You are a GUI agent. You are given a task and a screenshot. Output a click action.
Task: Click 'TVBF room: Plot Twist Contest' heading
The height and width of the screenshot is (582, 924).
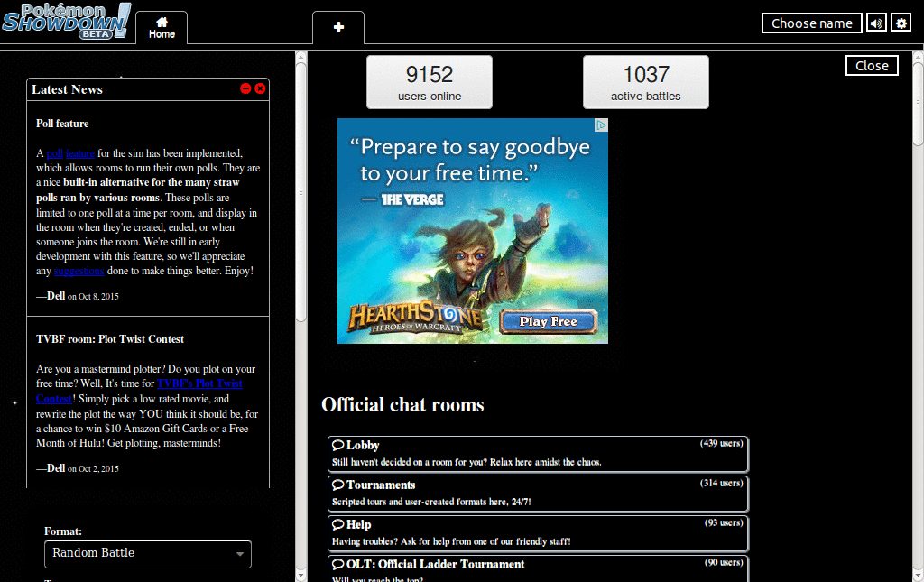pyautogui.click(x=110, y=339)
